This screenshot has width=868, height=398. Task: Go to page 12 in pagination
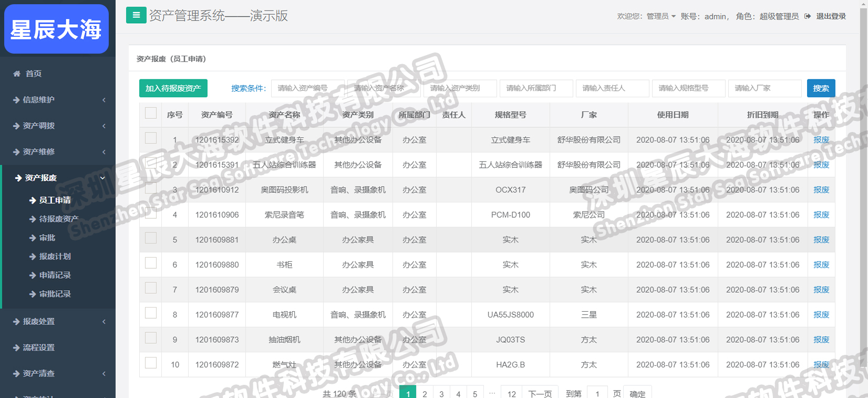(x=511, y=393)
